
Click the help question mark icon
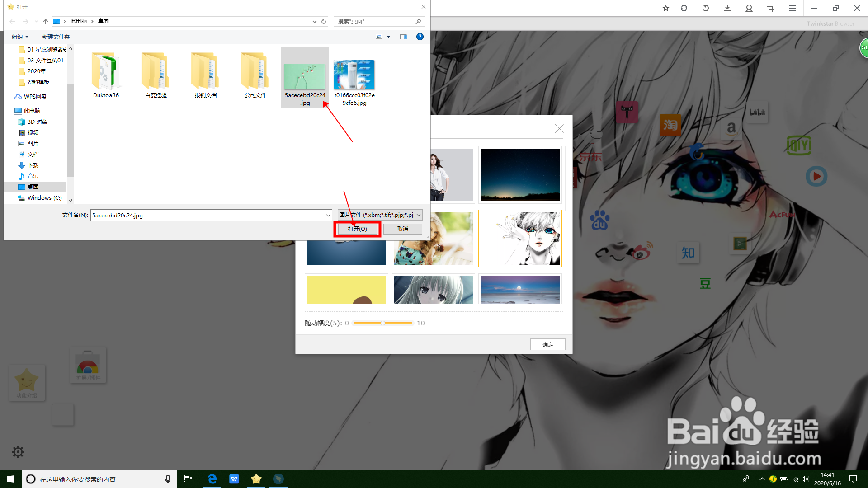pos(420,37)
